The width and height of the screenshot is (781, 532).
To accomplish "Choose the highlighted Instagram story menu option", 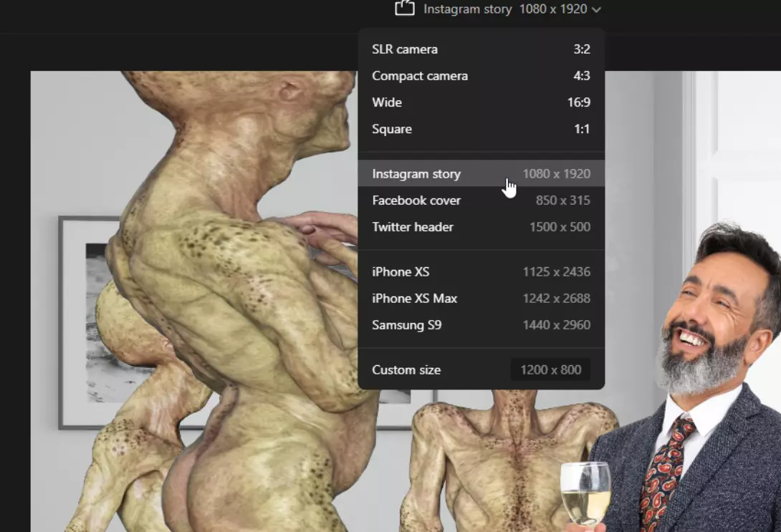I will coord(481,174).
